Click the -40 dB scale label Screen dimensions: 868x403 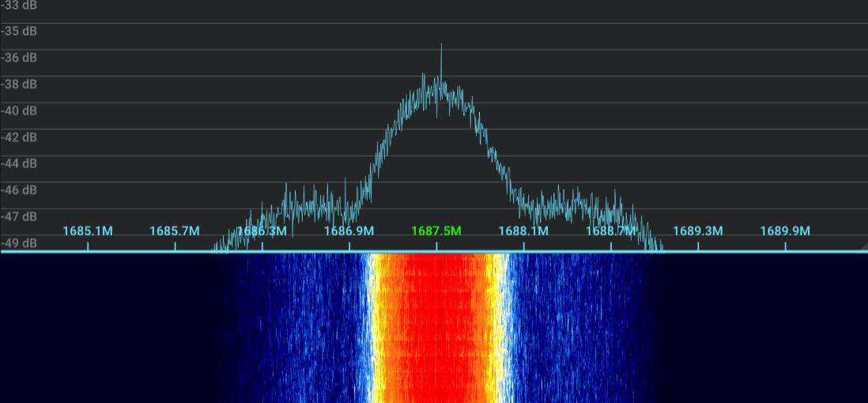click(19, 111)
